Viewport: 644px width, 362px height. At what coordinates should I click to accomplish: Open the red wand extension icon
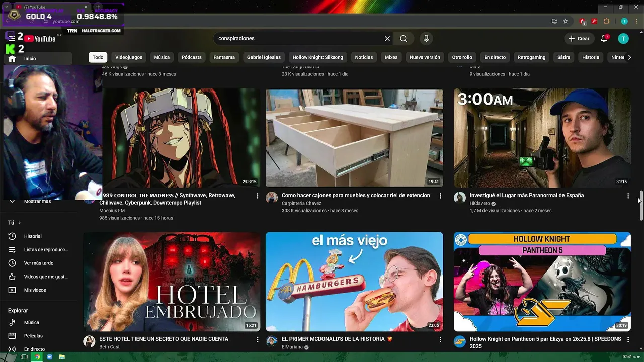click(x=594, y=21)
